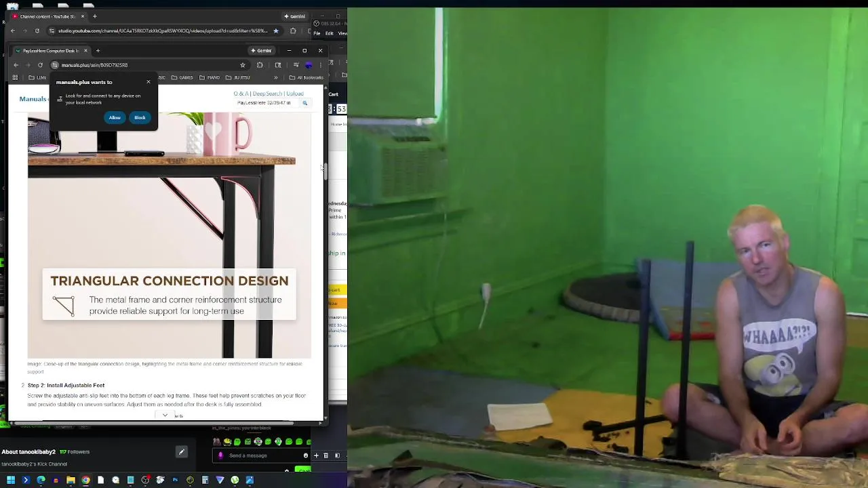
Task: Bookmark the manuals.plus page with star icon
Action: [x=243, y=65]
